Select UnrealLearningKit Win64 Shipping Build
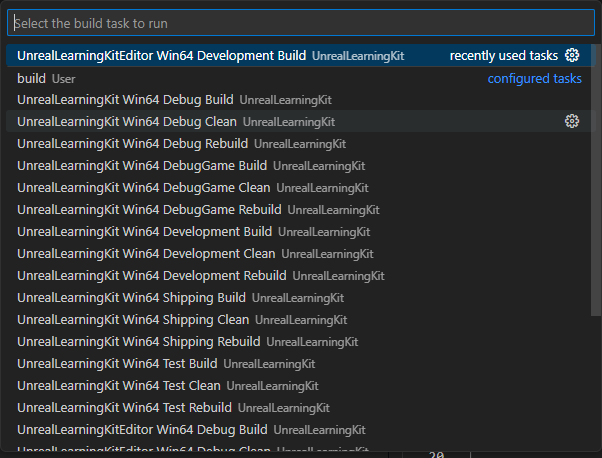The width and height of the screenshot is (602, 458). (x=301, y=298)
